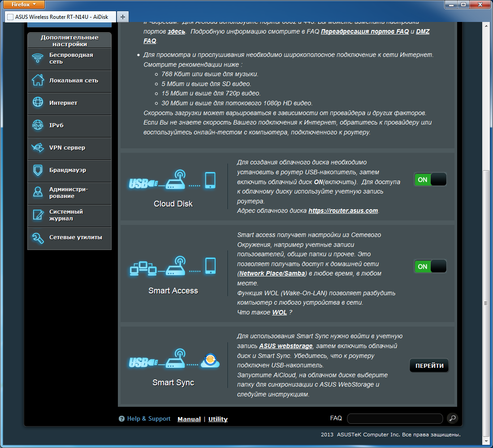This screenshot has width=493, height=448.
Task: Turn off the Cloud Disk ON switch
Action: click(430, 180)
